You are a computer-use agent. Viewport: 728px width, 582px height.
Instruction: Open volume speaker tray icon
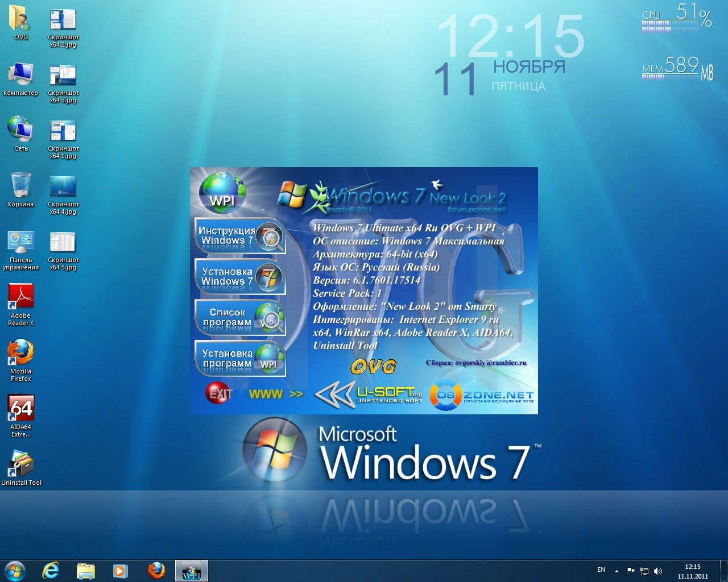[658, 571]
